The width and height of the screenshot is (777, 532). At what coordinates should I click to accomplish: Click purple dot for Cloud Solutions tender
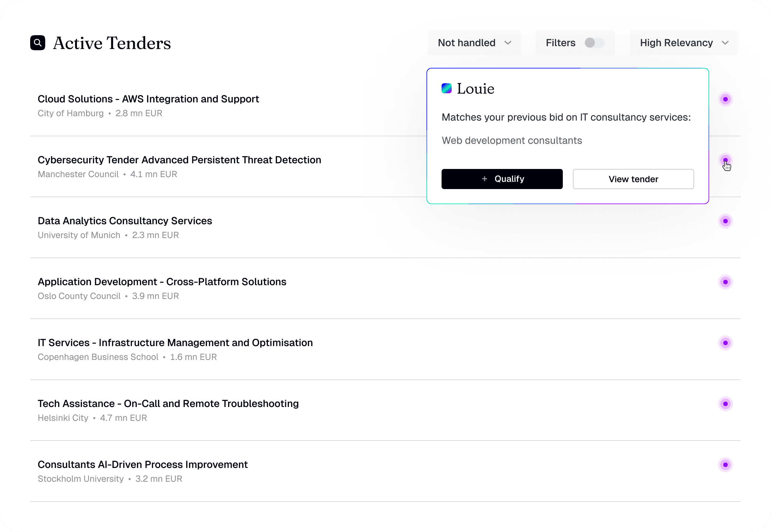coord(725,99)
